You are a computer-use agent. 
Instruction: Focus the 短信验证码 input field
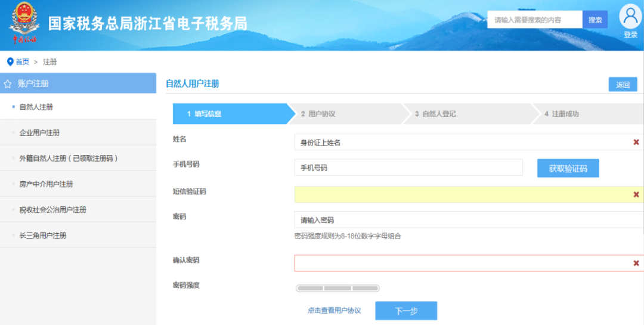(469, 194)
